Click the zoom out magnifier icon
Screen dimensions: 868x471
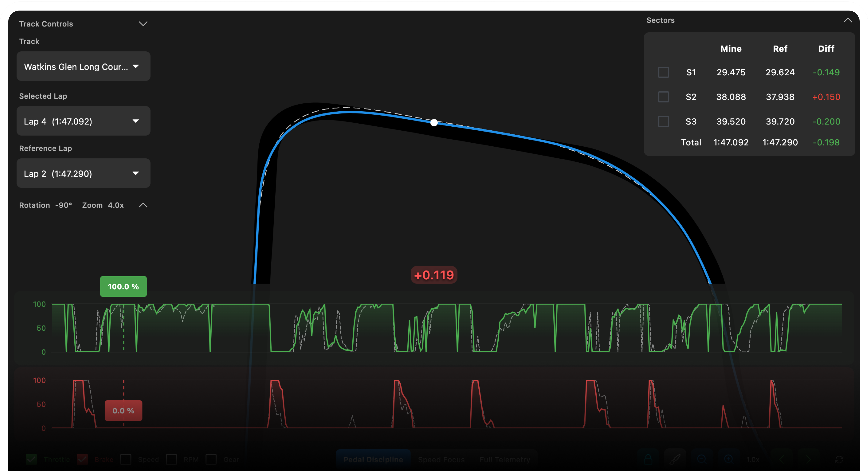pos(701,459)
